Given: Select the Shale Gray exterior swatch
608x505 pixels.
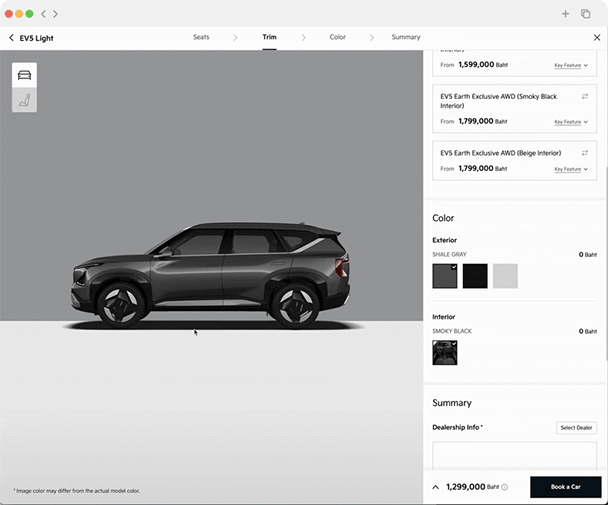Looking at the screenshot, I should click(445, 276).
